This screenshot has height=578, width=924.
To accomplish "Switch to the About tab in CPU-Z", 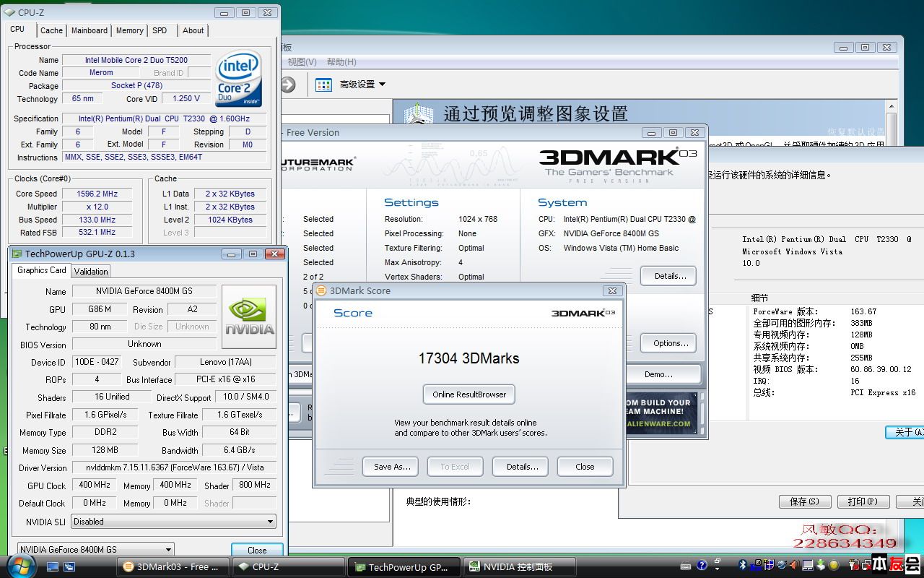I will coord(193,30).
